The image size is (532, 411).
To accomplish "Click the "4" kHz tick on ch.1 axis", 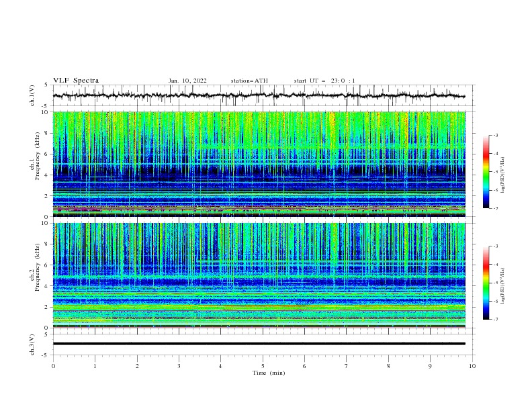I will point(48,175).
